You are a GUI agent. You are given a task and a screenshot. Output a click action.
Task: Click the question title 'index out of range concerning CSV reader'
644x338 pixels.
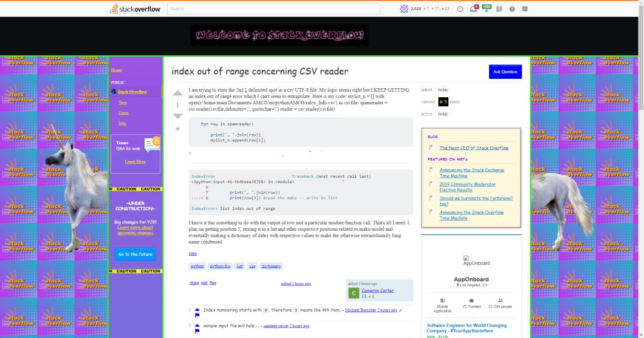point(260,72)
